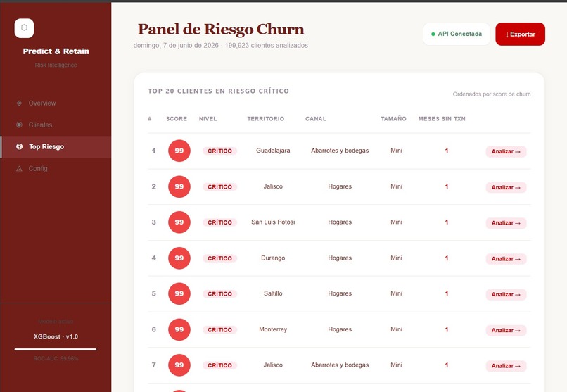Click Mini size in the Monterrey row

[396, 329]
